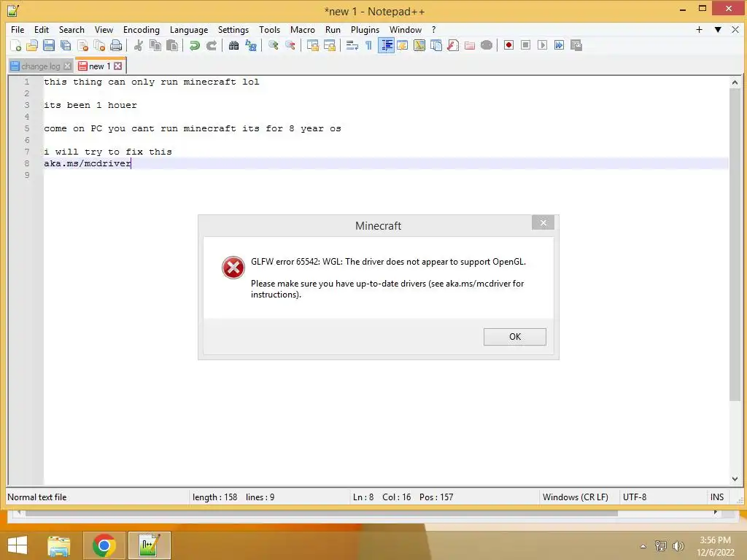Start macro recording with the red dot
The height and width of the screenshot is (560, 747).
508,45
